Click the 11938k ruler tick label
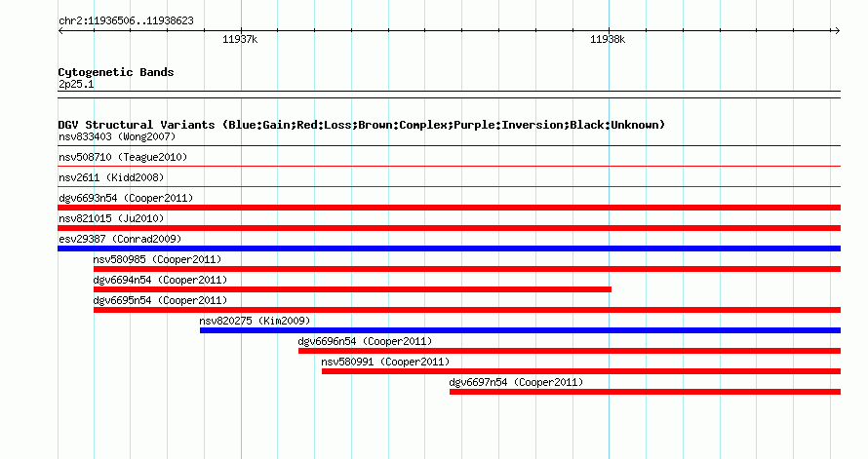The image size is (868, 459). click(608, 39)
